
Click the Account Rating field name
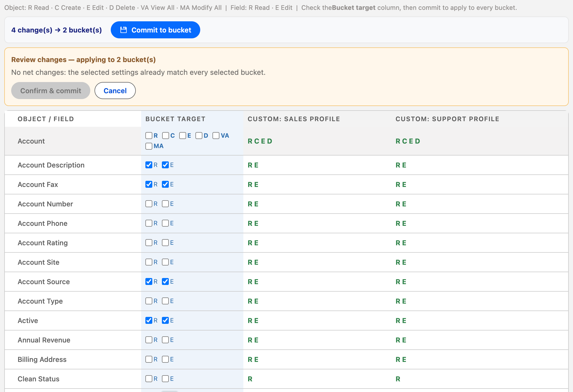coord(43,243)
